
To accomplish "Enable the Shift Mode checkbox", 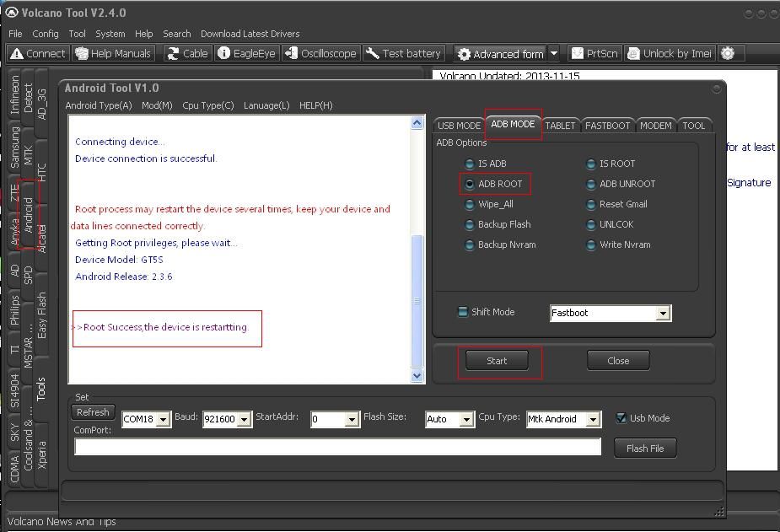I will (x=463, y=312).
